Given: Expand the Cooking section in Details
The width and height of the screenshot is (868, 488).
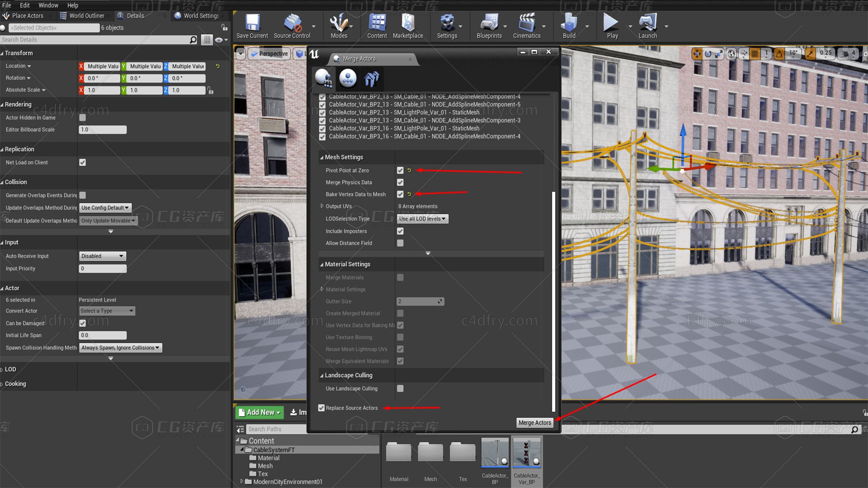Looking at the screenshot, I should [2, 384].
